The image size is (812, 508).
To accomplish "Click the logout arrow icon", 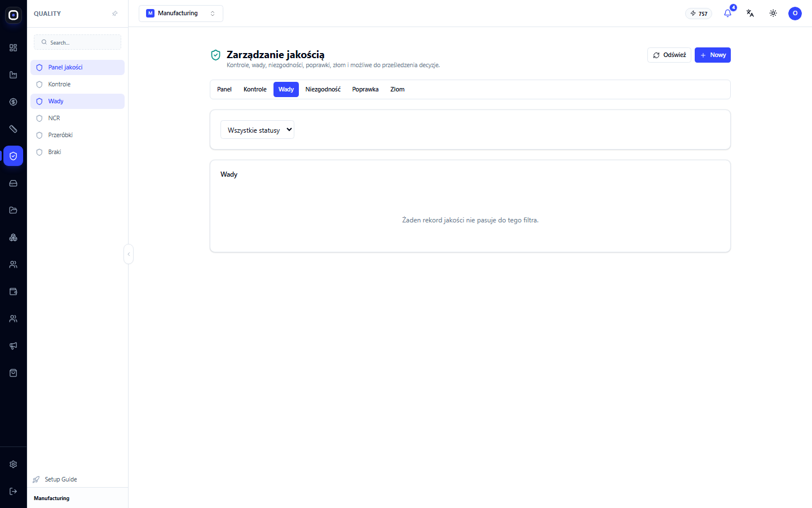I will coord(14,492).
